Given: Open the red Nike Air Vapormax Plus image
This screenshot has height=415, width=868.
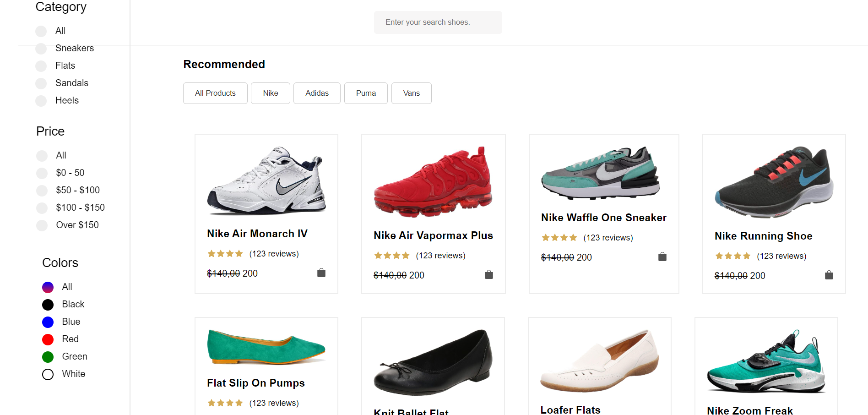Looking at the screenshot, I should click(433, 182).
